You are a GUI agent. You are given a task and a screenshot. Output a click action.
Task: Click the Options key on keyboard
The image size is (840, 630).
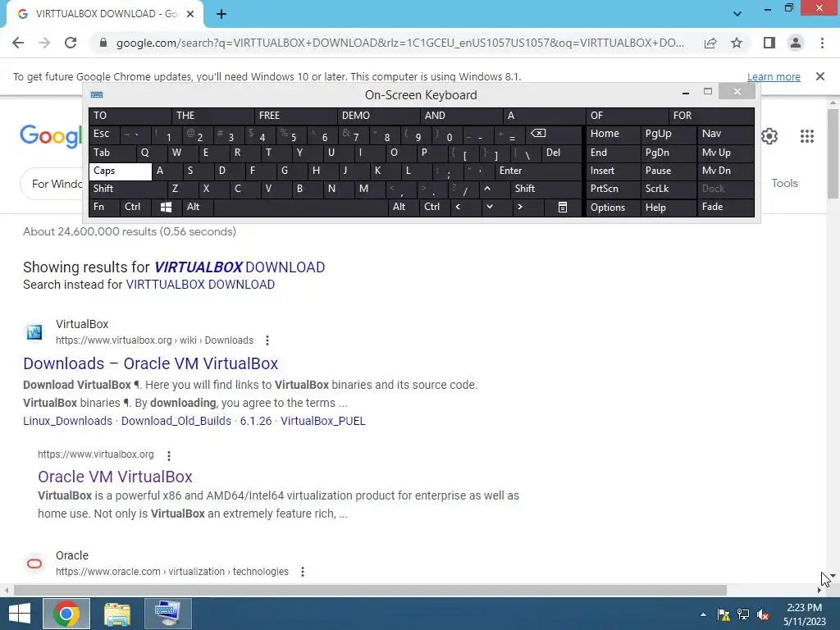click(613, 208)
